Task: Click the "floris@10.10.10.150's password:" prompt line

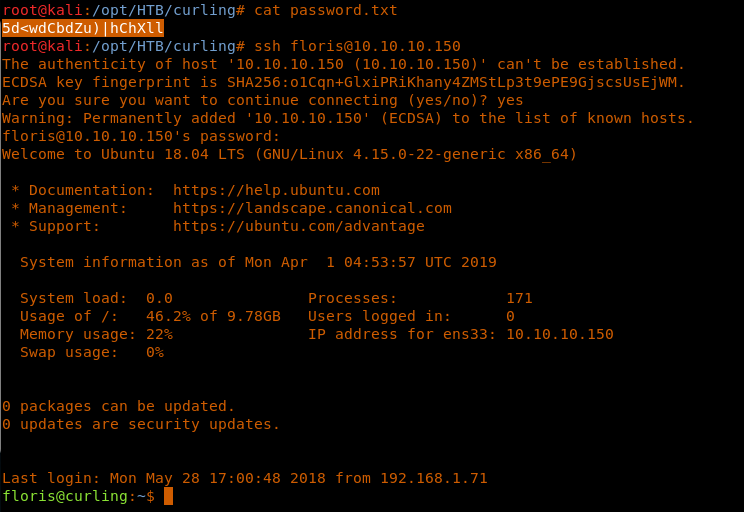Action: pos(141,136)
